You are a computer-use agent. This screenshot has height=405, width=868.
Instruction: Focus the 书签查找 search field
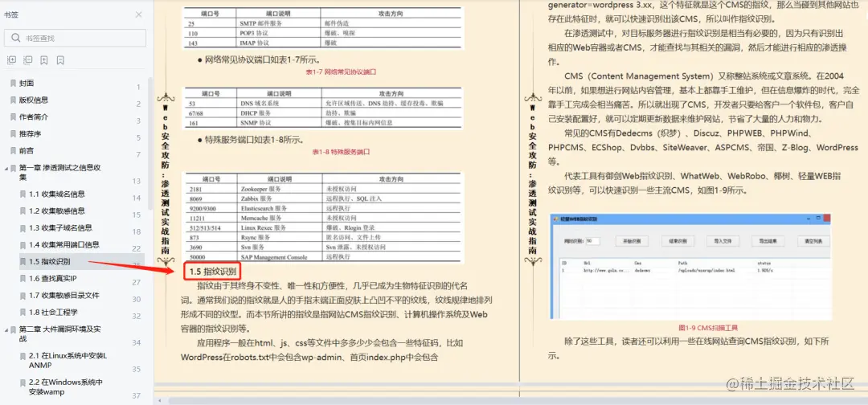(76, 39)
